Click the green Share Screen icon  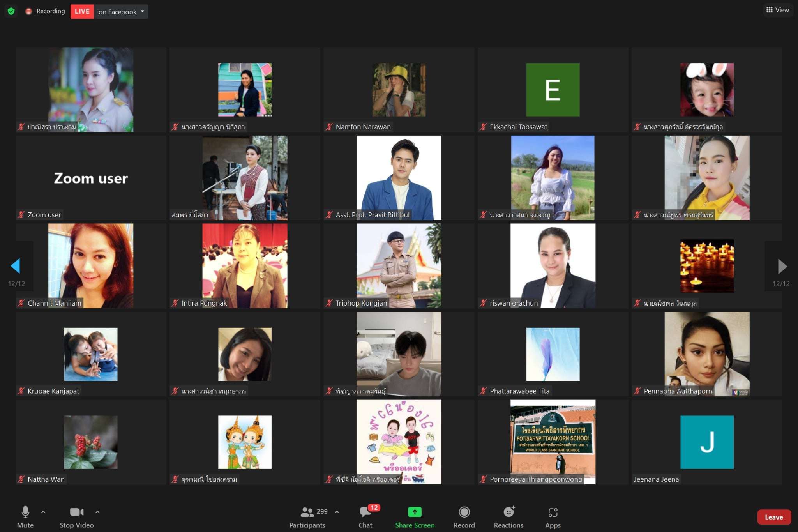coord(415,512)
